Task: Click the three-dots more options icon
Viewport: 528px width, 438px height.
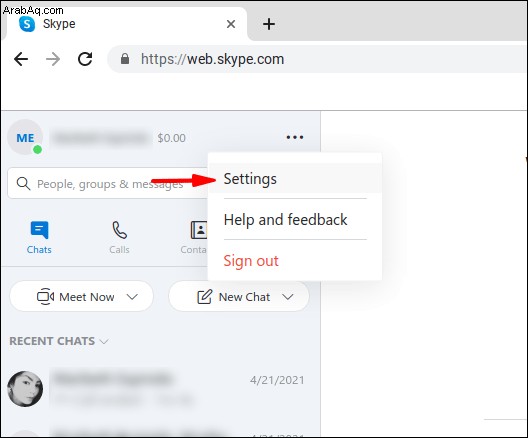Action: click(295, 137)
